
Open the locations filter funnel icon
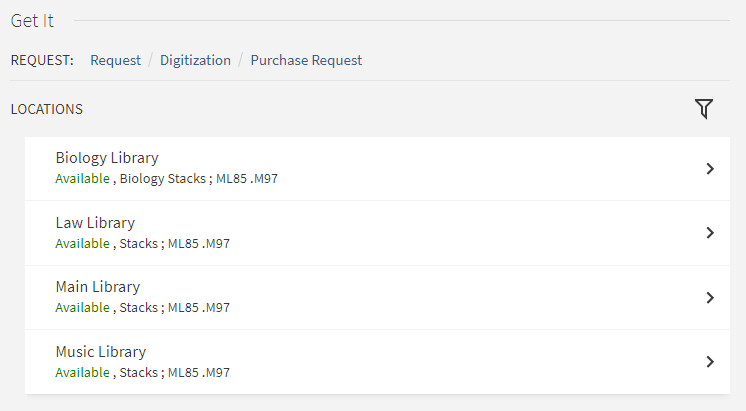tap(704, 109)
